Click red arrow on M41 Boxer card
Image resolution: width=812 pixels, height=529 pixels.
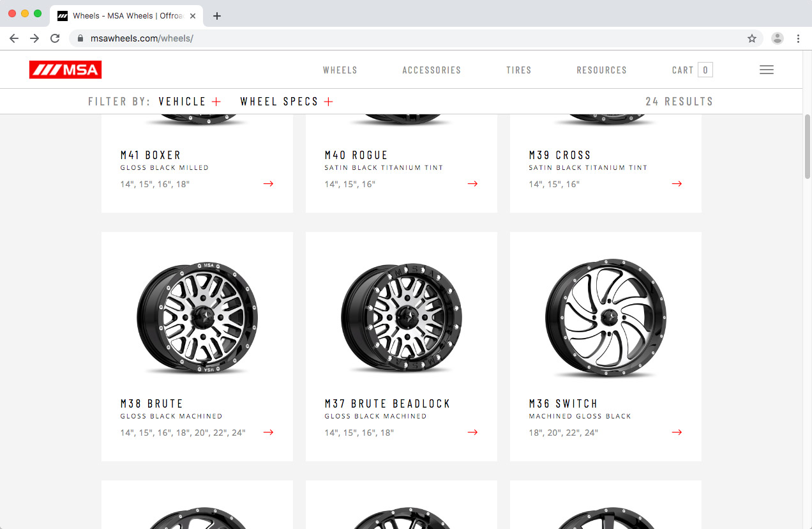pyautogui.click(x=268, y=184)
